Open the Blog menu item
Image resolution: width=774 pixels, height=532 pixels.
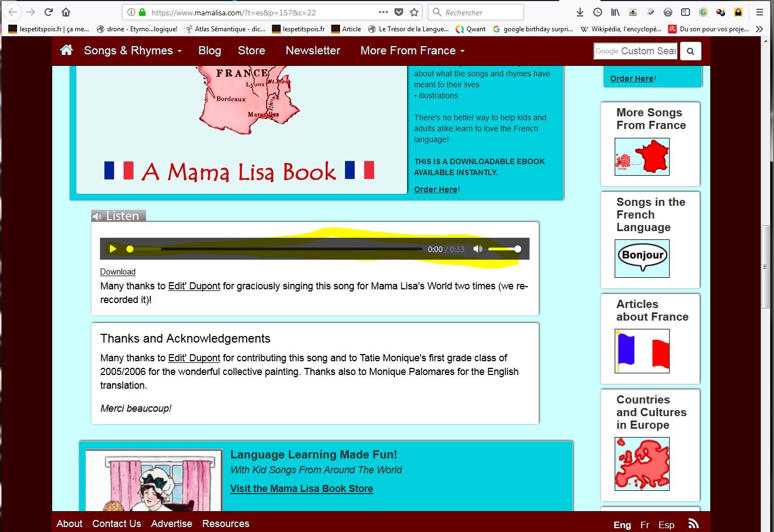[209, 51]
